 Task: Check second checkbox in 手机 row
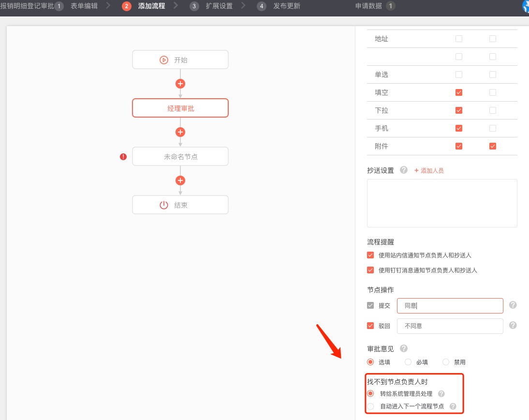pyautogui.click(x=493, y=128)
